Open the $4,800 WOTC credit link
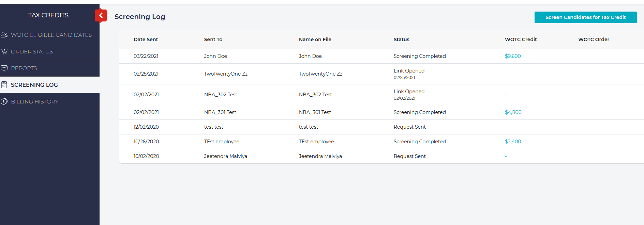The width and height of the screenshot is (644, 225). coord(513,112)
